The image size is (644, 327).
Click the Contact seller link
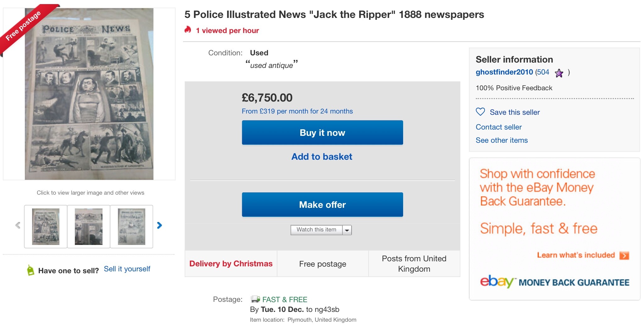498,127
